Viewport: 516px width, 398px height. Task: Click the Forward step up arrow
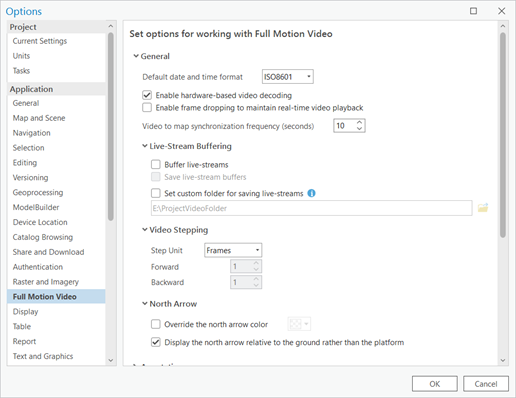[x=256, y=263]
